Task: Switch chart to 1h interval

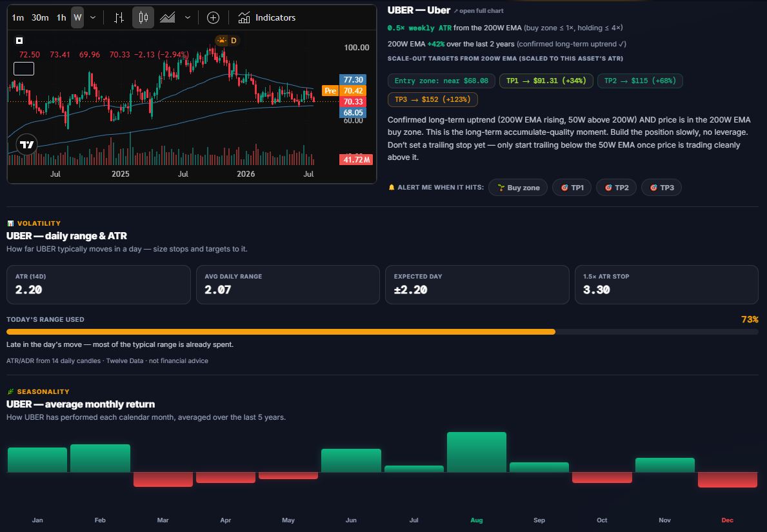Action: tap(61, 17)
